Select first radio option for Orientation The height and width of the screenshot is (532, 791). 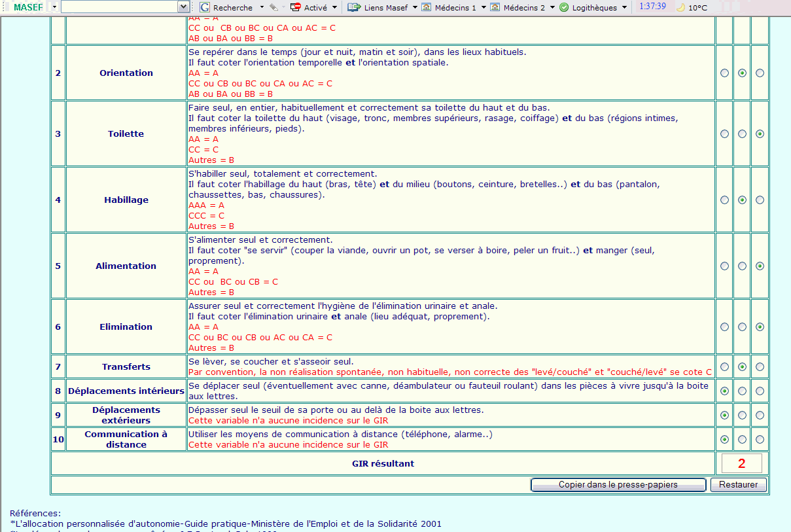click(724, 73)
